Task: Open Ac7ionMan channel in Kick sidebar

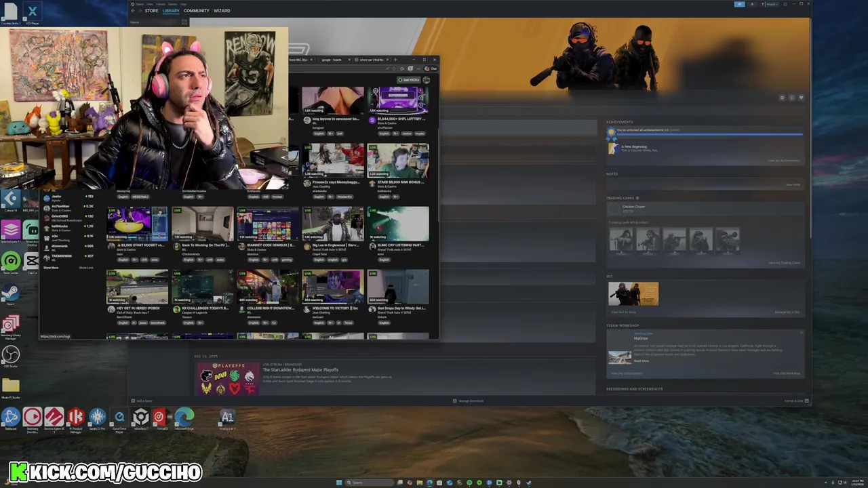Action: coord(69,208)
